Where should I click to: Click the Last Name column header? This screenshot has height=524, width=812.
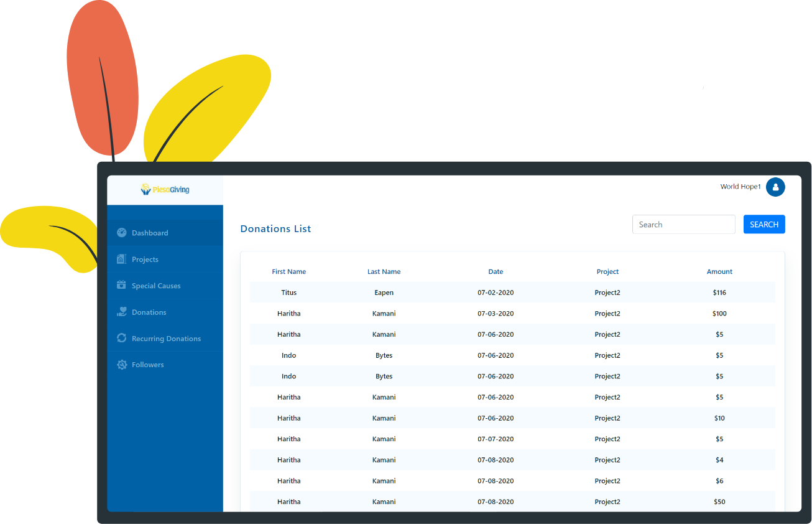(x=384, y=271)
